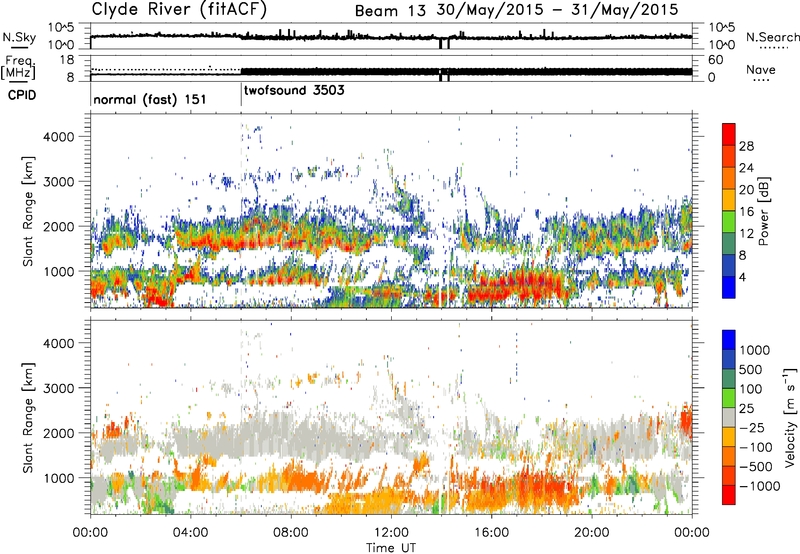Click the '12' label on the Power colorbar
This screenshot has width=800, height=554.
point(746,234)
